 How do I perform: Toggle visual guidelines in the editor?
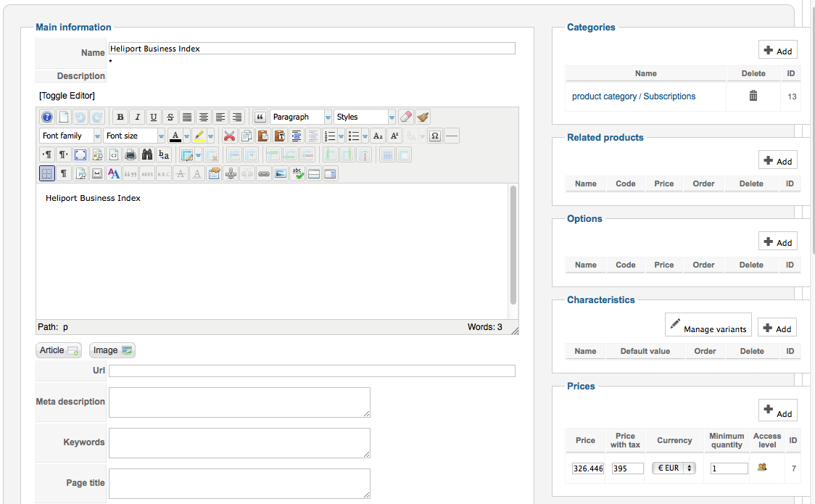47,173
